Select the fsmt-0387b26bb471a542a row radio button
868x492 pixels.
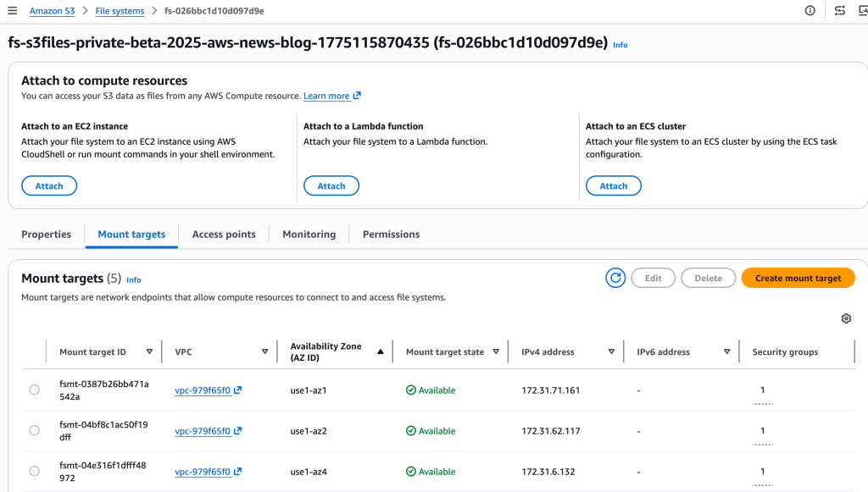click(x=34, y=390)
